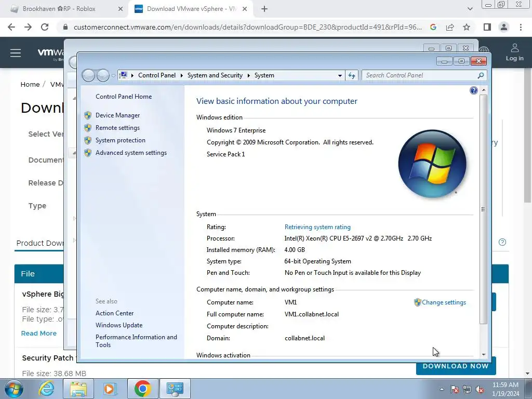Click Chrome forward arrow
This screenshot has height=399, width=532.
coord(28,27)
